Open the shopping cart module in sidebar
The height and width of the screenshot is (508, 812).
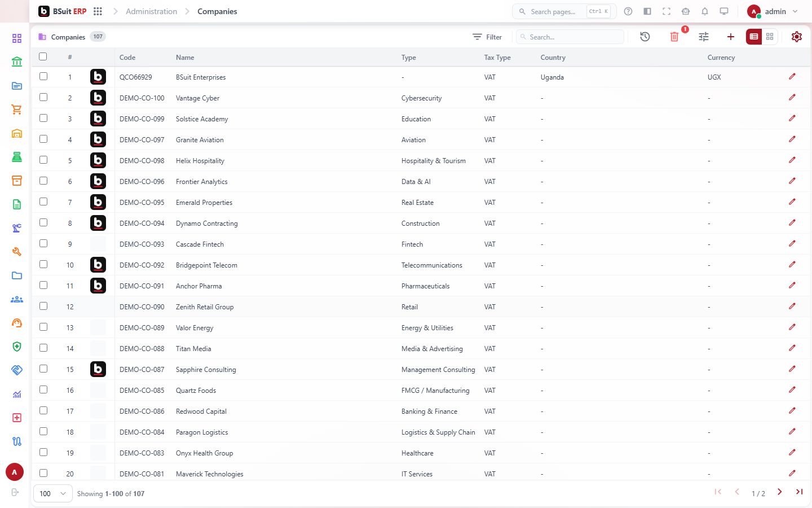pos(17,110)
